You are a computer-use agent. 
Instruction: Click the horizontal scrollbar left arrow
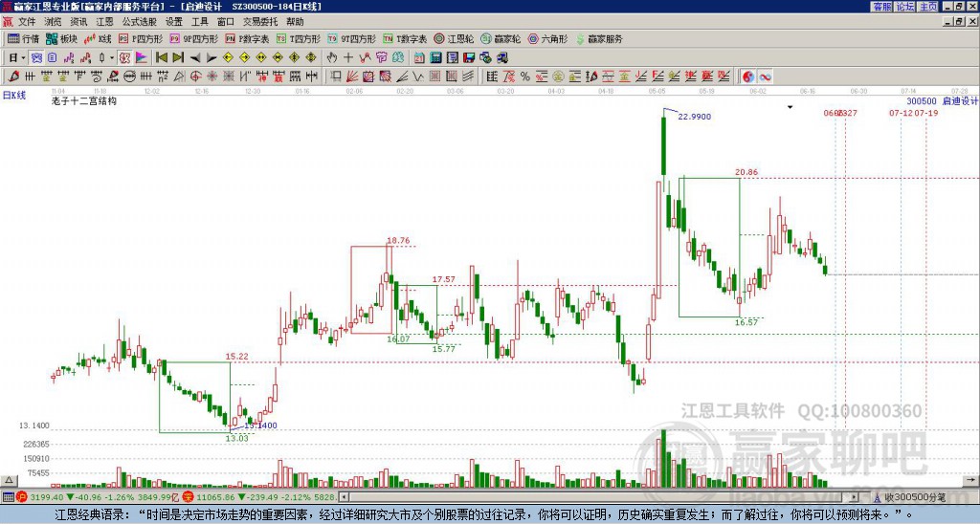pyautogui.click(x=344, y=497)
